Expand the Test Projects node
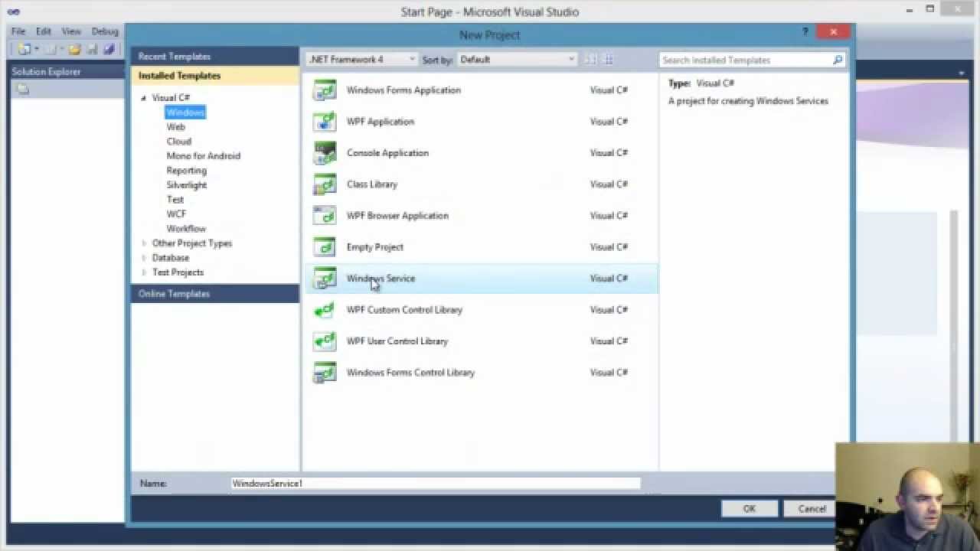 point(143,272)
